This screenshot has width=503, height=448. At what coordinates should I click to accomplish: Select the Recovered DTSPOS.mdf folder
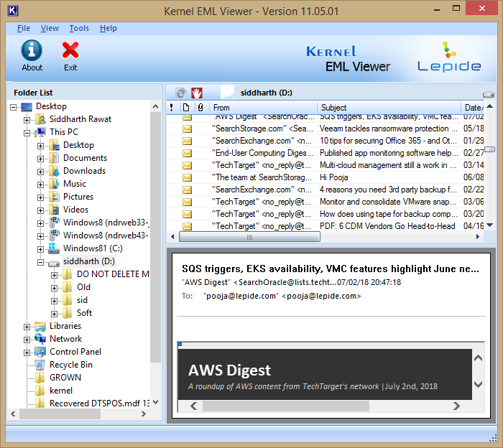pyautogui.click(x=99, y=403)
